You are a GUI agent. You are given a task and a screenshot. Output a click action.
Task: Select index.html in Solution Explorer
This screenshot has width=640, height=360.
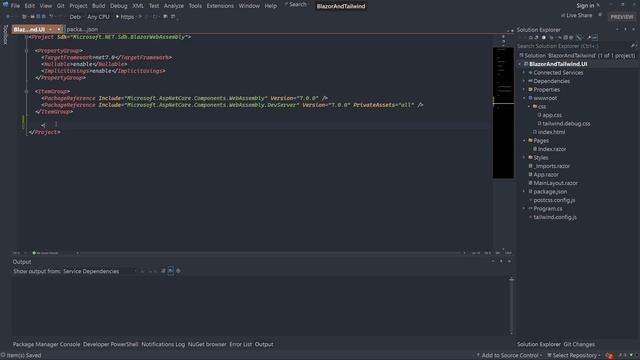click(x=551, y=132)
